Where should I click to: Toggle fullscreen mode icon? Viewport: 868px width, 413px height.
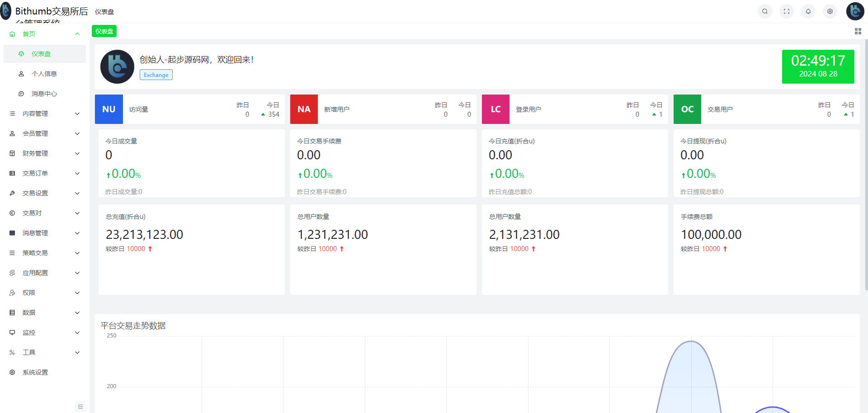coord(786,11)
